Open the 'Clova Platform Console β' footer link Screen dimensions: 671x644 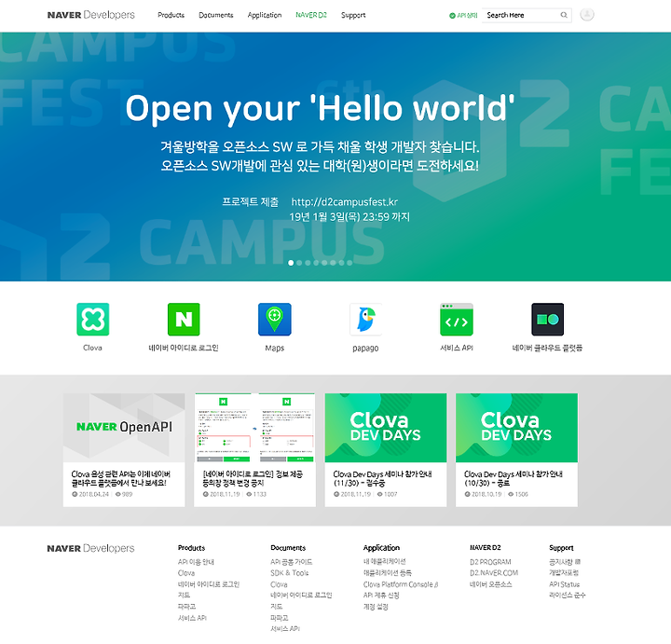click(401, 584)
